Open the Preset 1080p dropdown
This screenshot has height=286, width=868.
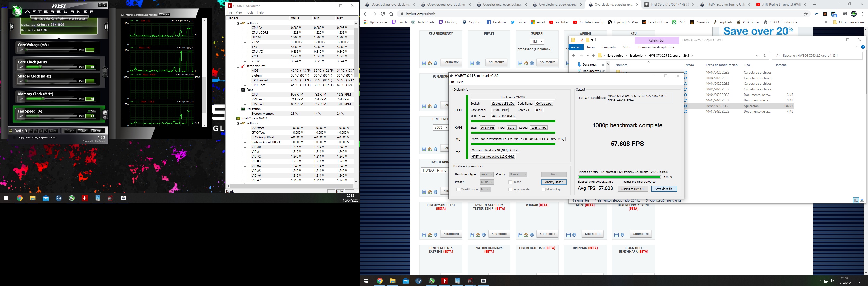[487, 182]
